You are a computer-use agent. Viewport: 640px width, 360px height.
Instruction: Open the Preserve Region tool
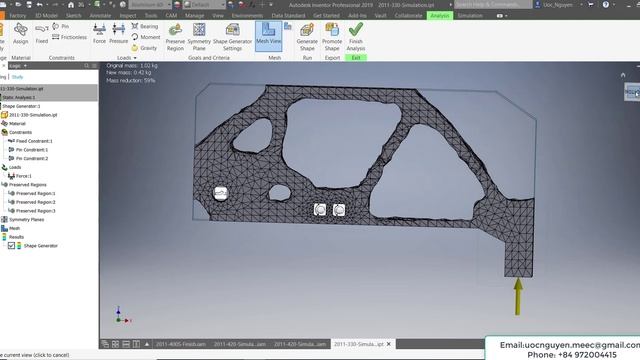point(175,37)
